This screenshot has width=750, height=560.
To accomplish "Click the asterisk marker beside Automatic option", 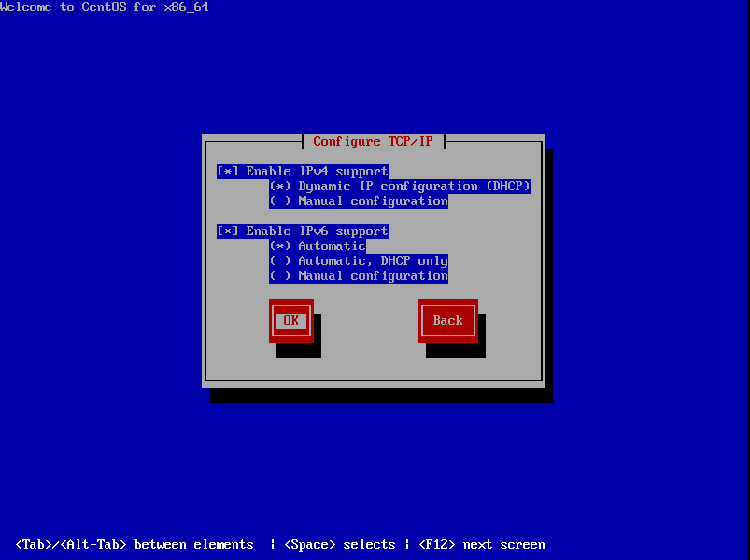I will point(280,246).
